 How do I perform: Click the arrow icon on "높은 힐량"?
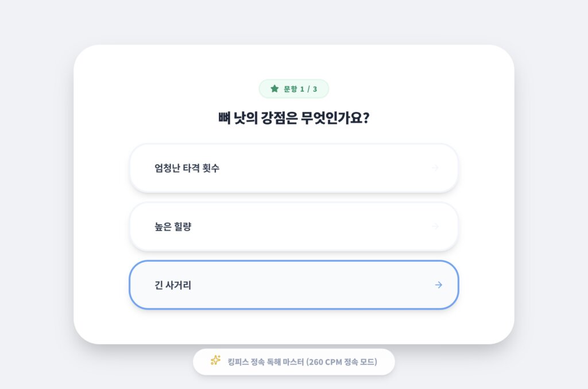coord(435,226)
